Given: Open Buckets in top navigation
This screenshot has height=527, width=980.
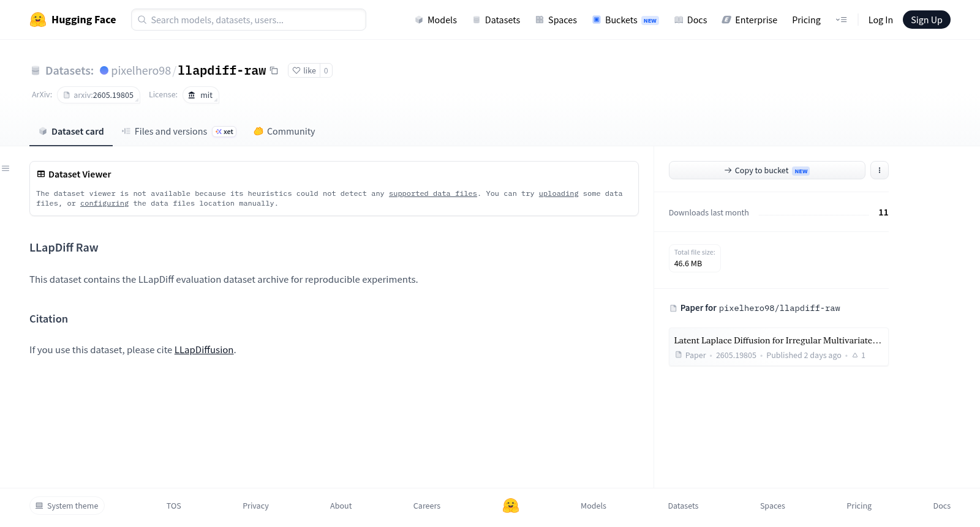Looking at the screenshot, I should [x=625, y=20].
